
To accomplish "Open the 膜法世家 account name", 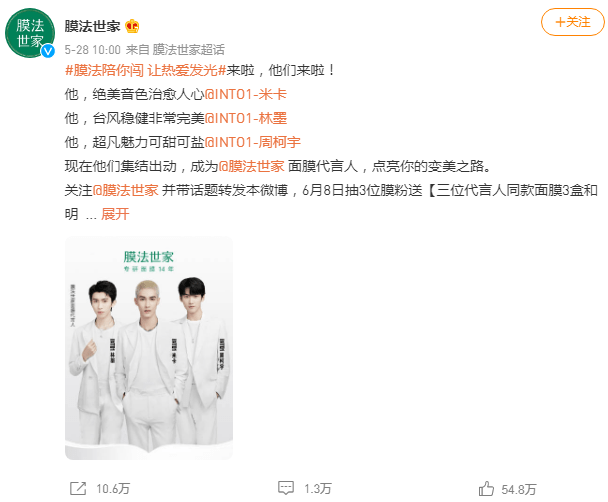I will point(92,26).
